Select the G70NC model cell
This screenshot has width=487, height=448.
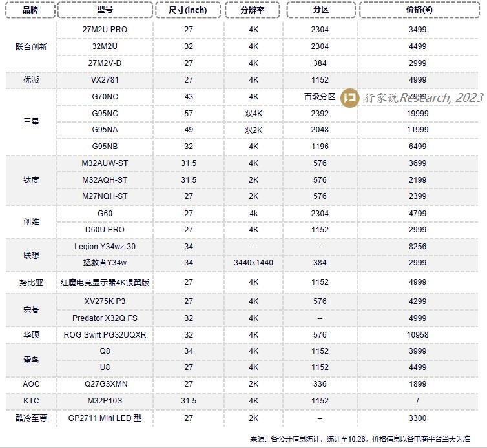coord(105,97)
